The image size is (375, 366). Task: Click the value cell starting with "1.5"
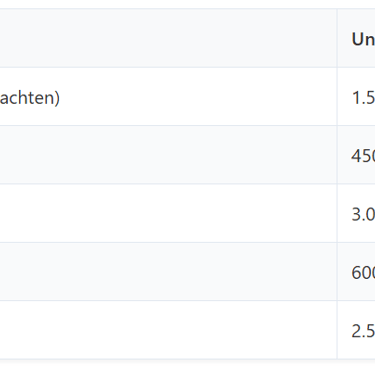tap(356, 97)
